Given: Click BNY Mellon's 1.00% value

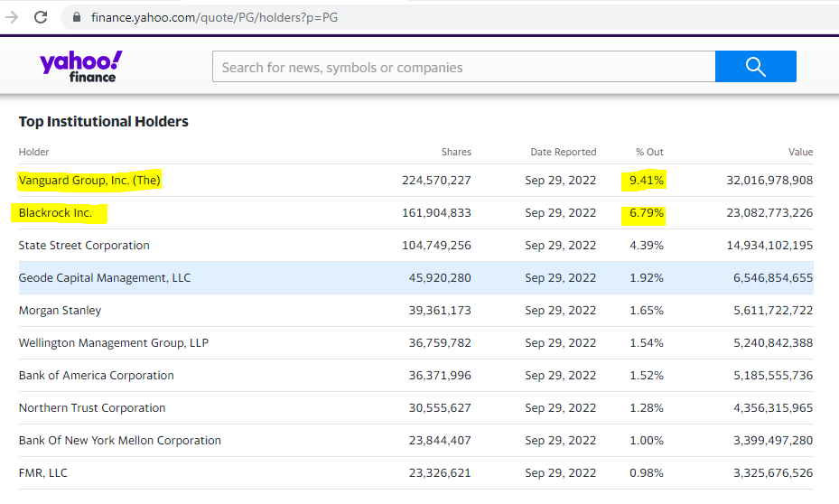Looking at the screenshot, I should pos(647,441).
